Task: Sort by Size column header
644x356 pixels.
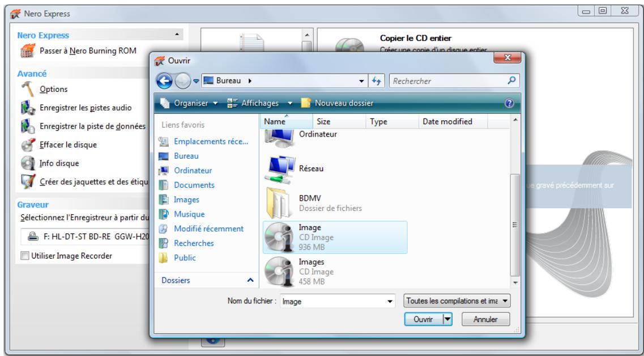Action: click(339, 122)
